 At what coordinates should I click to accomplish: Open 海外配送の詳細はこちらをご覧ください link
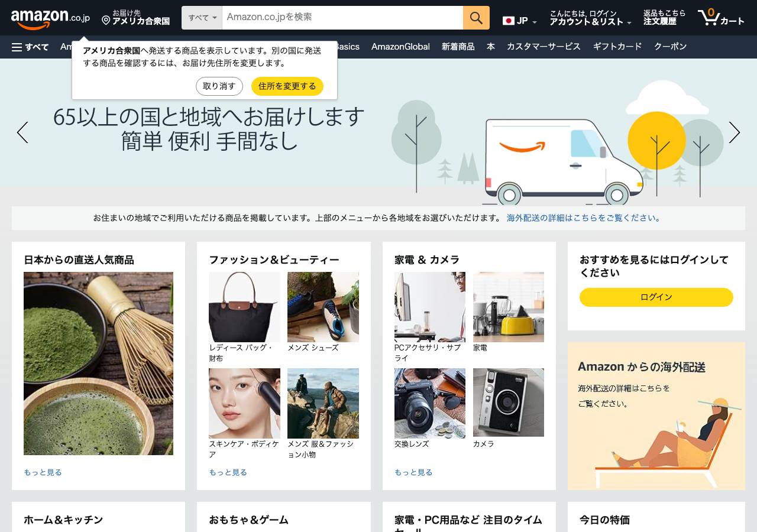(583, 218)
